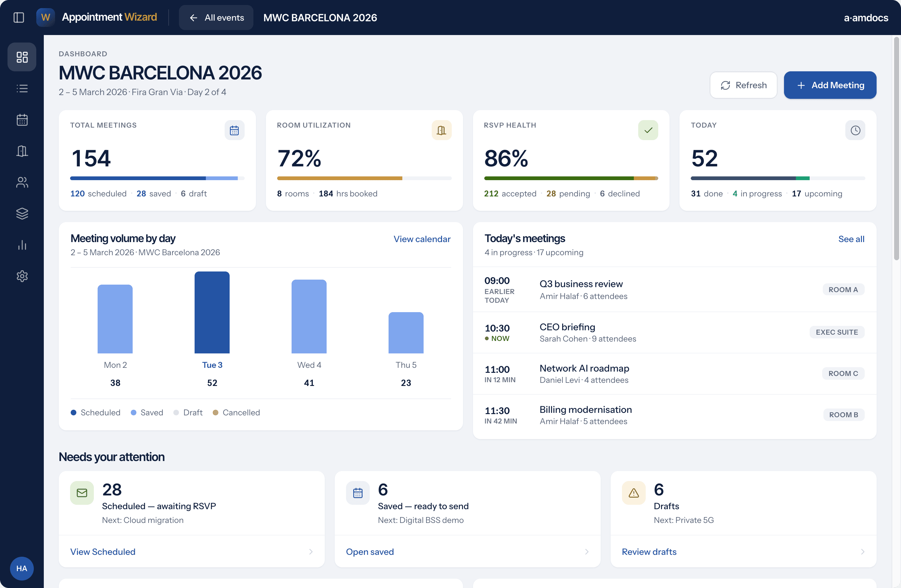Click the HA user avatar

pos(22,568)
